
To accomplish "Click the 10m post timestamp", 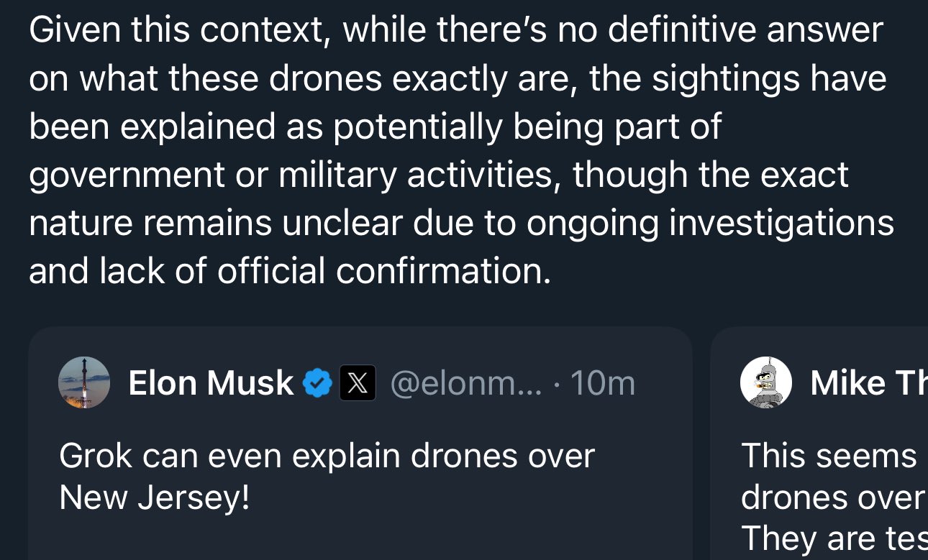I will [x=603, y=383].
